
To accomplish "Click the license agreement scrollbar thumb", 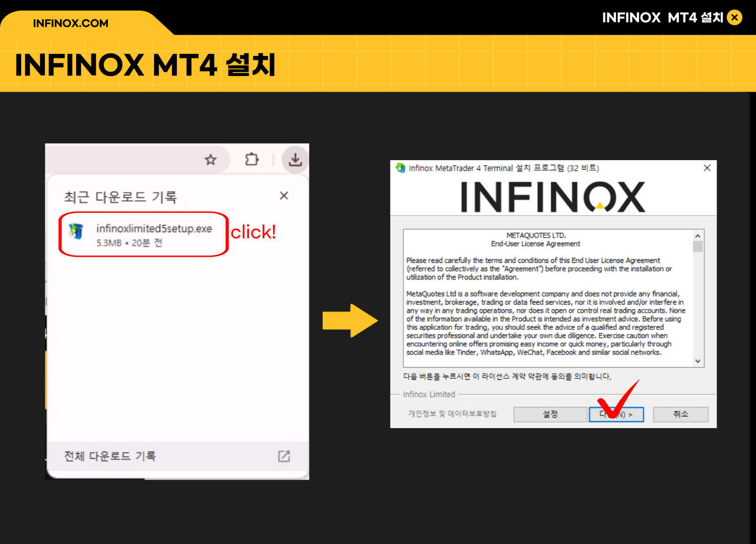I will click(698, 246).
